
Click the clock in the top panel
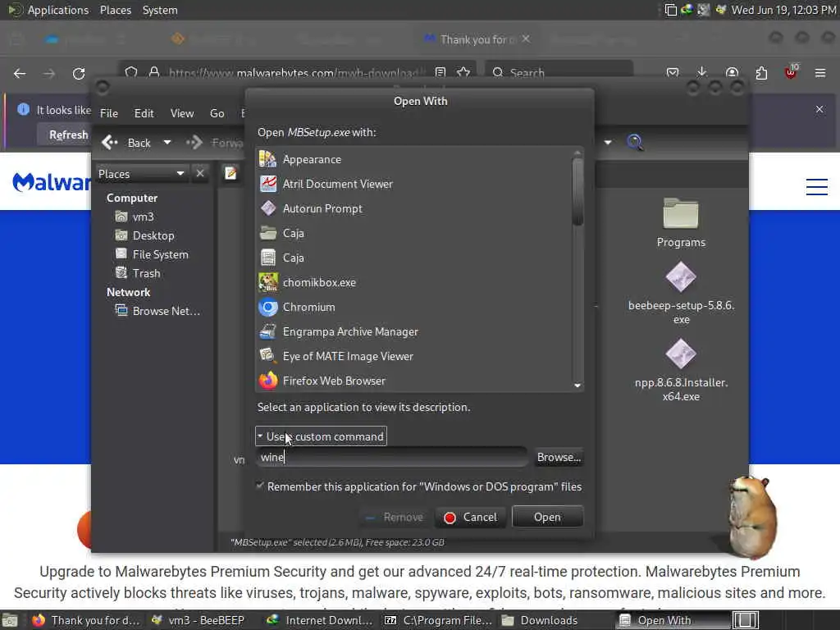[x=783, y=10]
